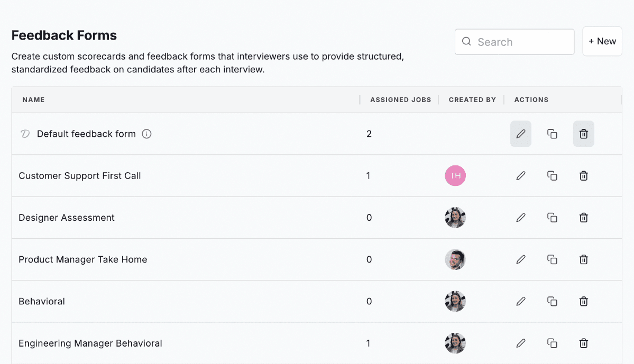
Task: Edit the Engineering Manager Behavioral form
Action: (521, 343)
